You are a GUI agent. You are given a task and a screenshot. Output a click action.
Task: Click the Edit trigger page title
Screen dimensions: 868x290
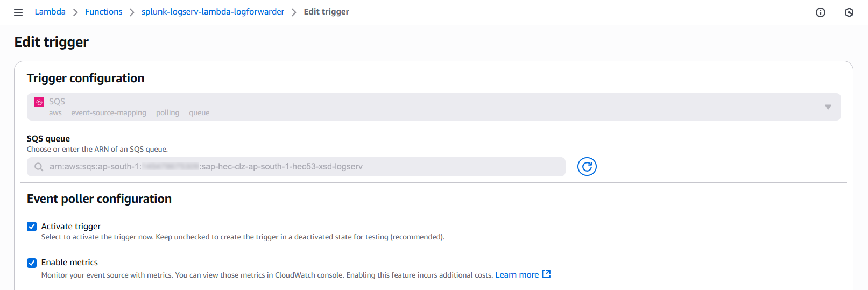(52, 42)
